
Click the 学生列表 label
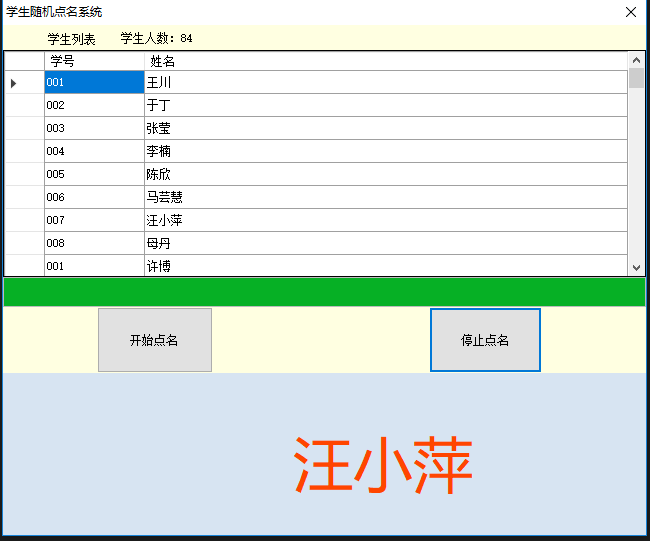coord(71,39)
